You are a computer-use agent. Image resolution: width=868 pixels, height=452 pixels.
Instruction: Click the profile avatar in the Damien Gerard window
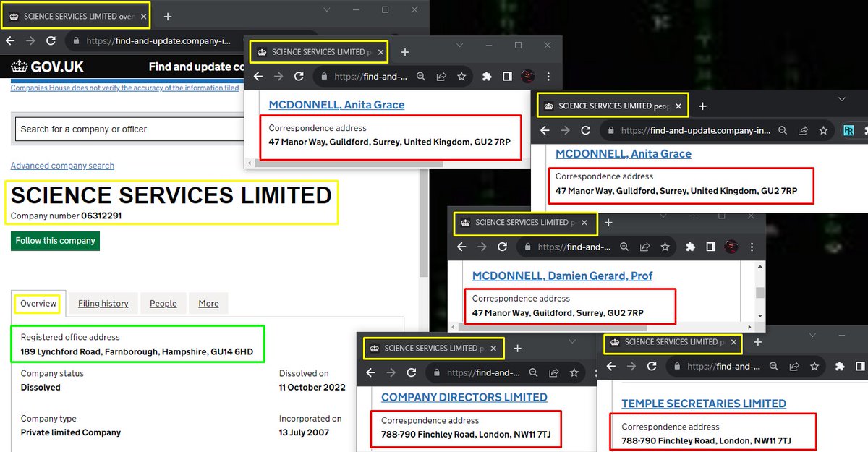[731, 247]
